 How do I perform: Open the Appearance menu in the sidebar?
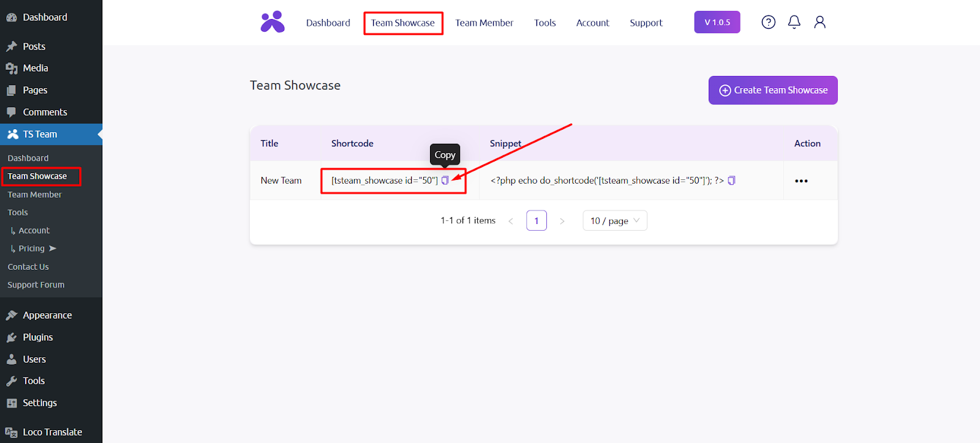(47, 316)
